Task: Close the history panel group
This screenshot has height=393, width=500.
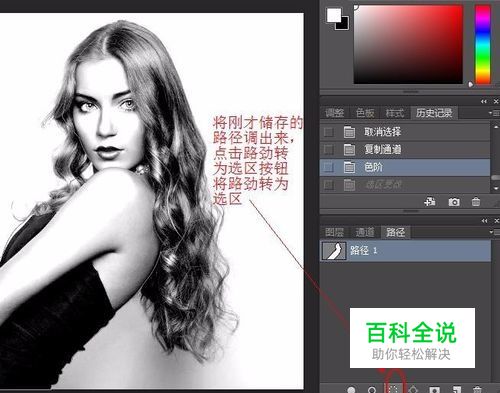Action: (x=496, y=102)
